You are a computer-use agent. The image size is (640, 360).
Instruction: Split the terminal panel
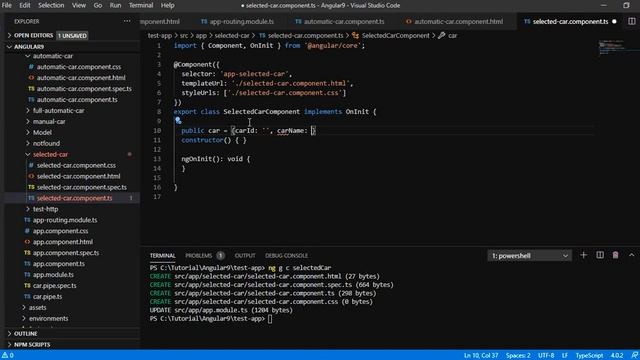(600, 255)
